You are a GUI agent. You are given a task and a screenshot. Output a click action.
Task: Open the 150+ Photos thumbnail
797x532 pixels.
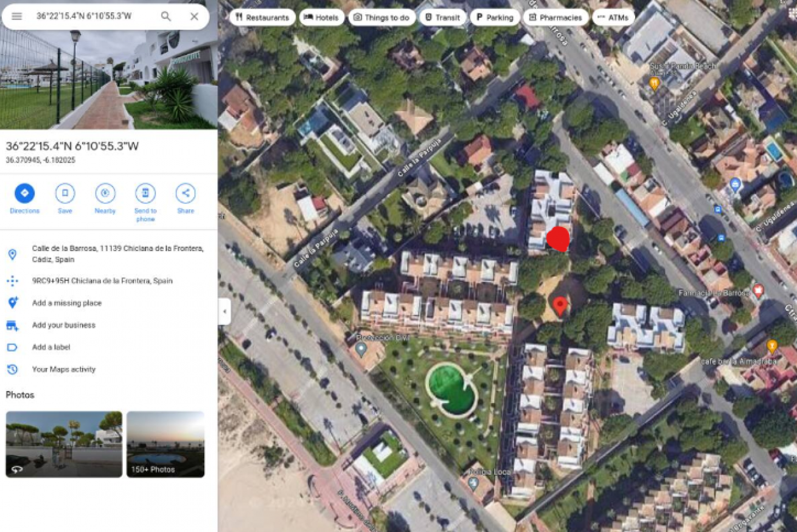coord(165,444)
